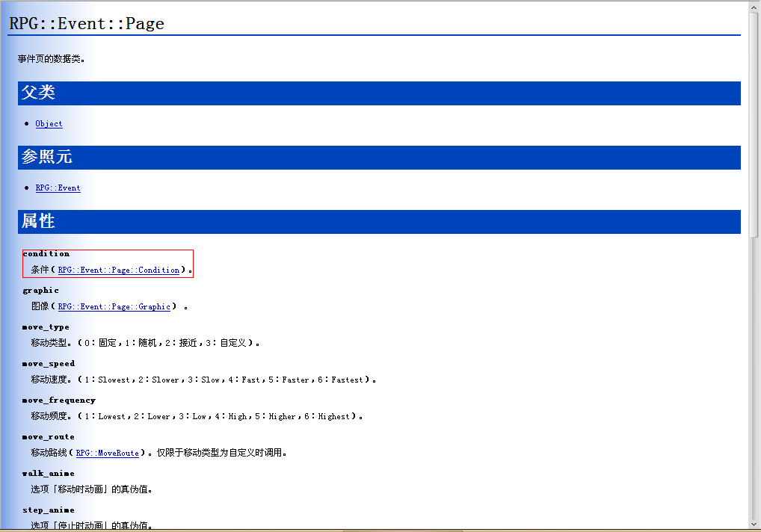This screenshot has height=532, width=761.
Task: Click the 属性 section header
Action: click(x=379, y=222)
